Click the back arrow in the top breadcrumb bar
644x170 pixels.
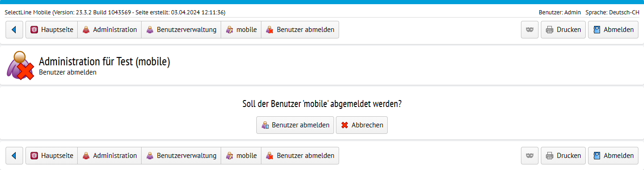[14, 30]
